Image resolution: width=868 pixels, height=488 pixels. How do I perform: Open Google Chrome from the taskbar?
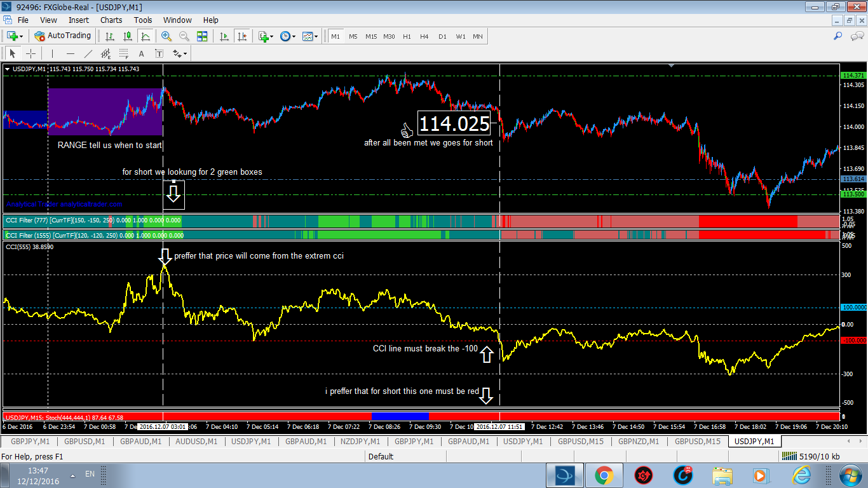pyautogui.click(x=604, y=475)
